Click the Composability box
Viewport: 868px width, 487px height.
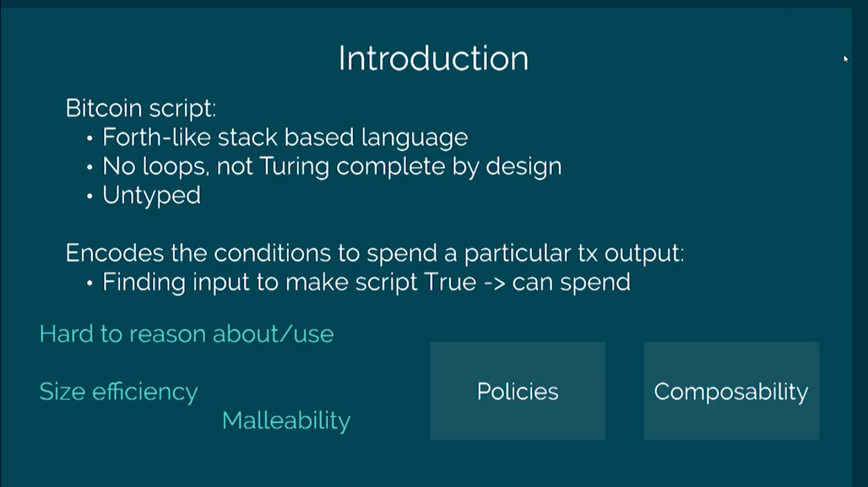point(731,391)
